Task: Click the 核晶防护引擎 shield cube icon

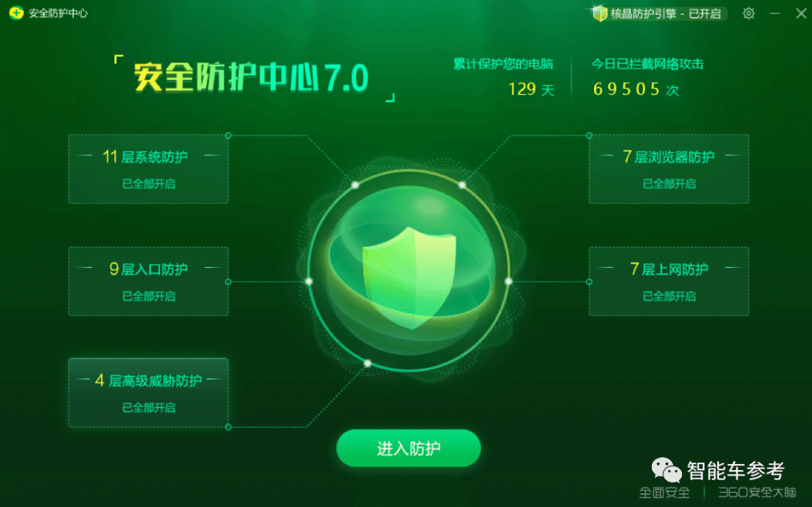Action: coord(599,14)
